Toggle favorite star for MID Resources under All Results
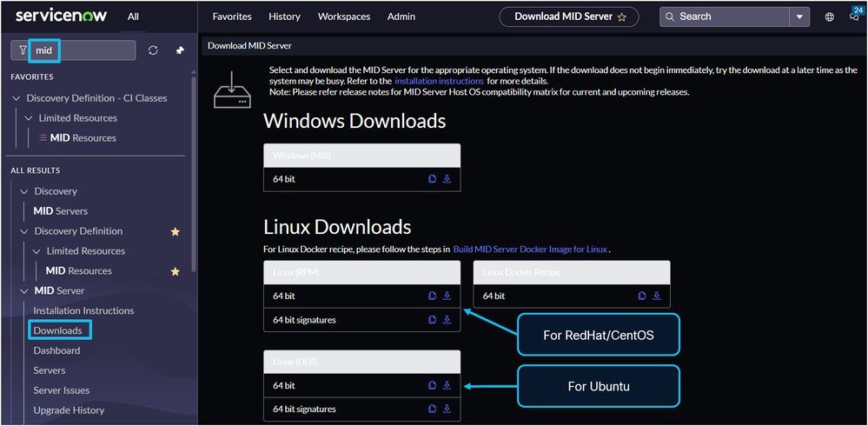The image size is (868, 426). (176, 271)
